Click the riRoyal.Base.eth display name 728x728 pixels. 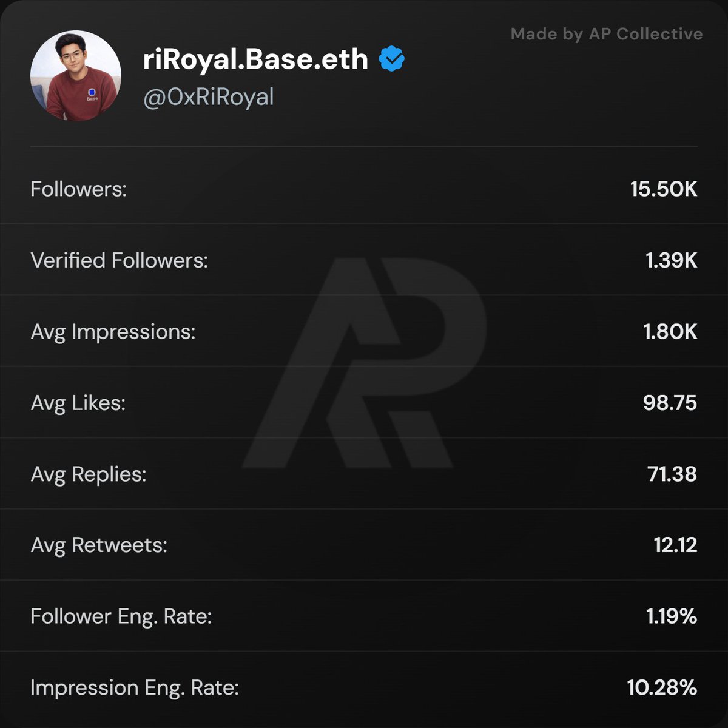(255, 59)
